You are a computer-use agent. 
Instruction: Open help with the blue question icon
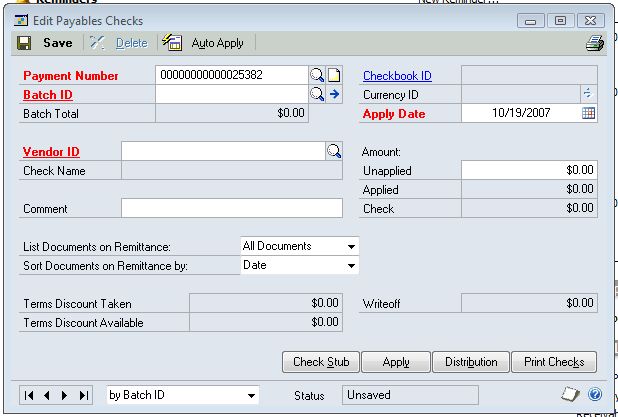[x=595, y=394]
